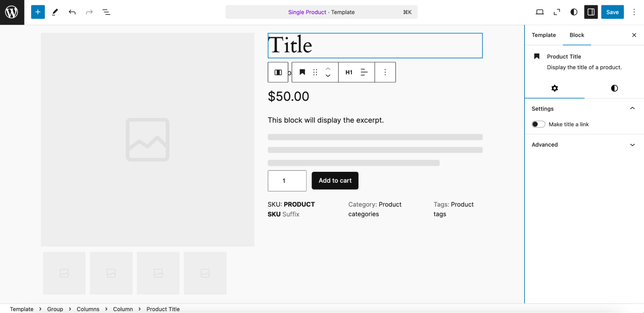Select the fourth gallery thumbnail placeholder
The height and width of the screenshot is (313, 644).
point(205,273)
